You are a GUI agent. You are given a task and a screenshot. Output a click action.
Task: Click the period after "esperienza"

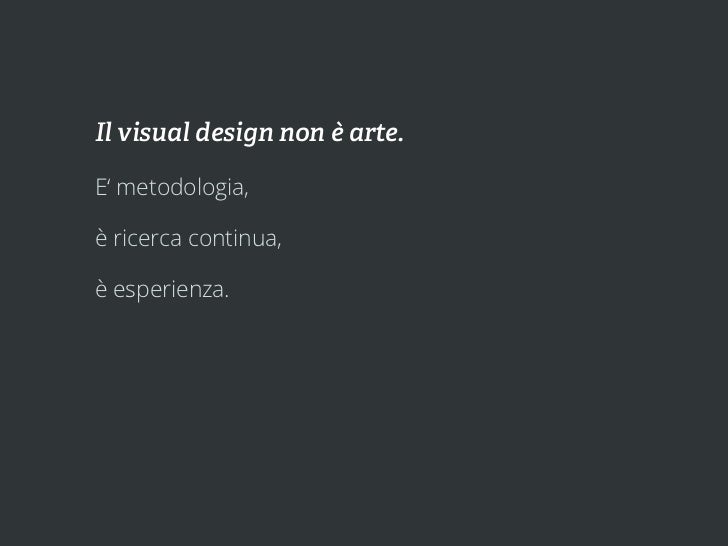pos(227,296)
